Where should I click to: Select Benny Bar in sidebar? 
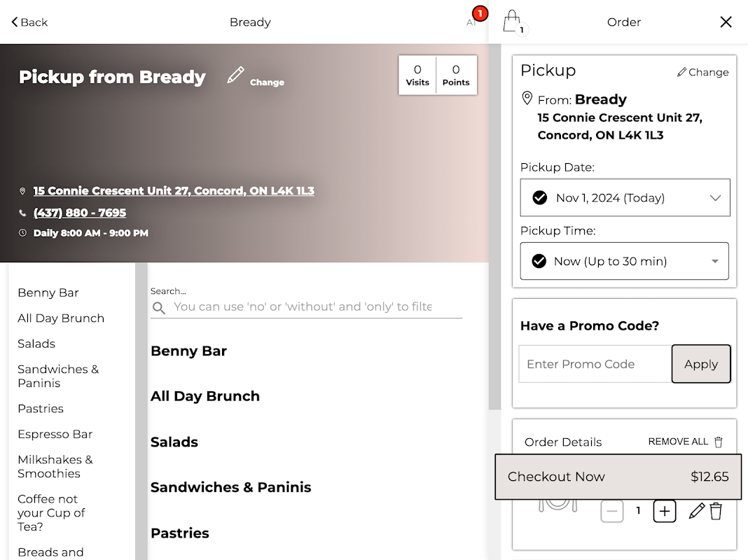pos(48,293)
